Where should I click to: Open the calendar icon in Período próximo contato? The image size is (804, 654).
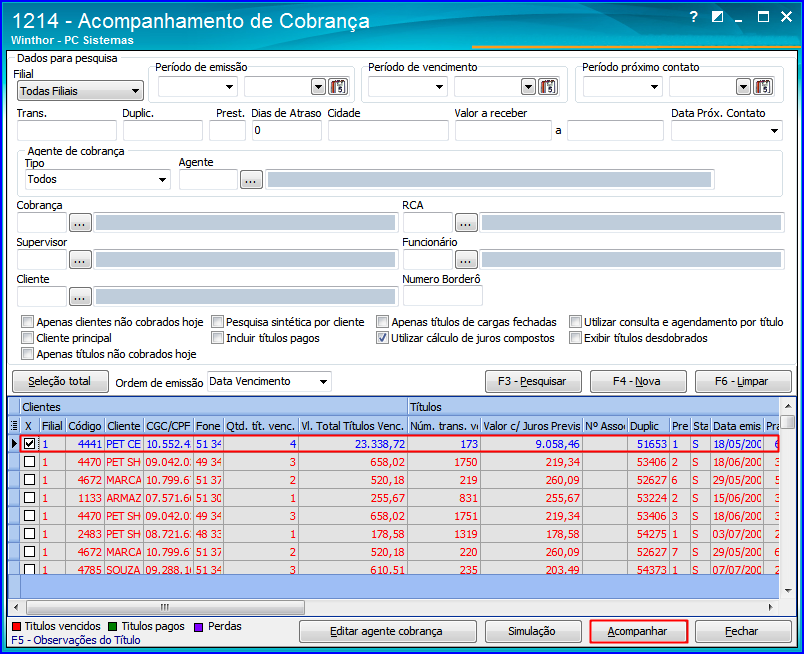click(x=763, y=87)
